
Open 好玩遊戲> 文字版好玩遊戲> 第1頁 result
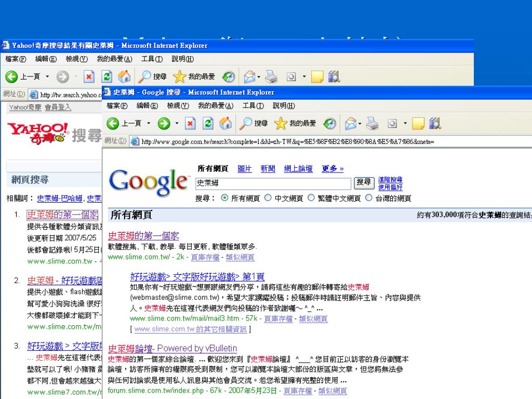pyautogui.click(x=197, y=276)
